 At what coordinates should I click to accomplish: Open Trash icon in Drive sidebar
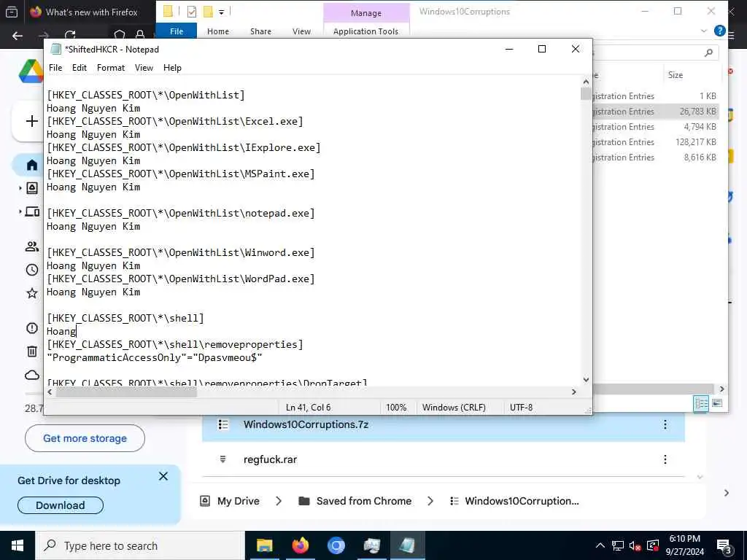pyautogui.click(x=32, y=351)
